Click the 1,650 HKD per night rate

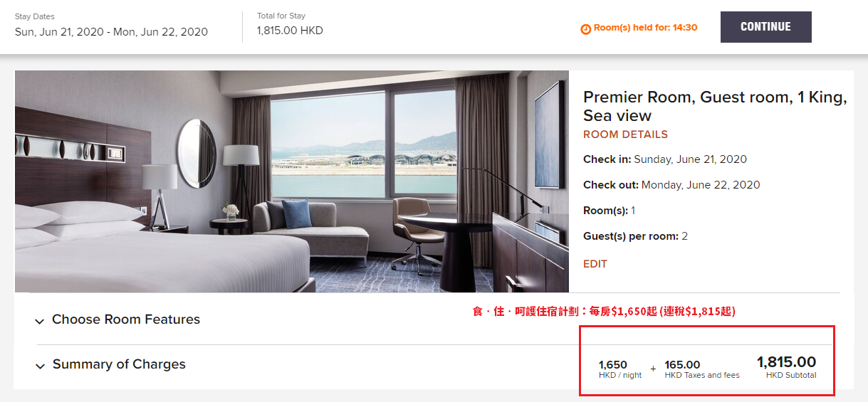coord(619,369)
